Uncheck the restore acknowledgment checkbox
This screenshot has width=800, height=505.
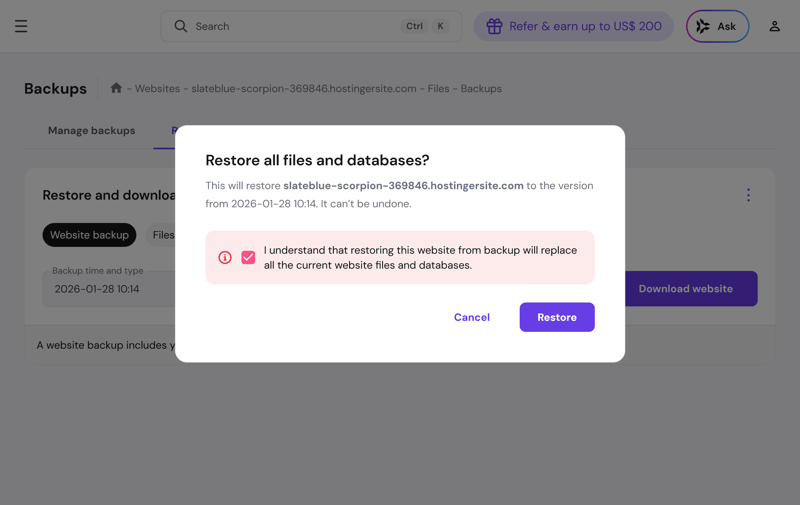(x=248, y=257)
